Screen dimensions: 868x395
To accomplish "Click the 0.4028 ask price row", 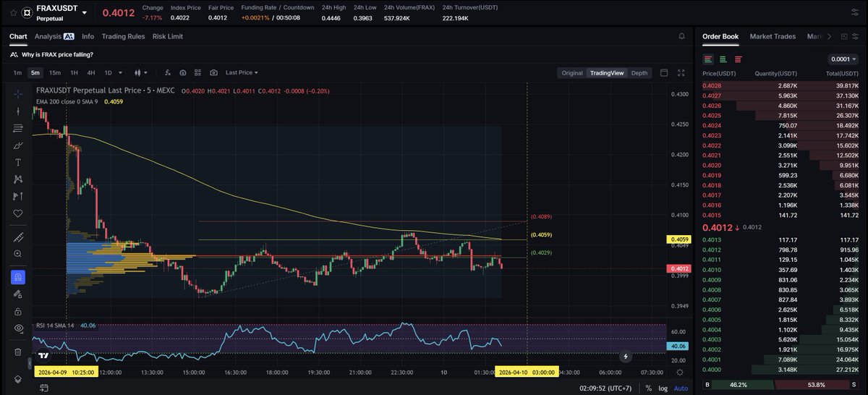I will point(782,85).
